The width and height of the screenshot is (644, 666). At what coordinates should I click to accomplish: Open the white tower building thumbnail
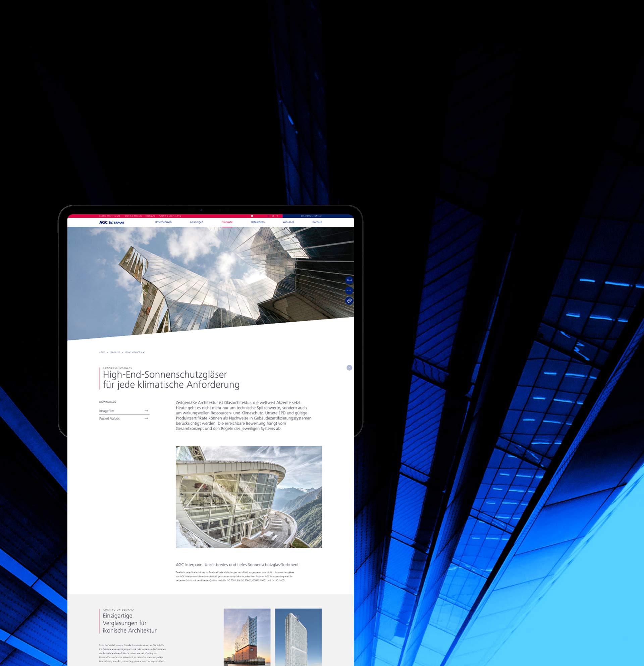[x=299, y=637]
